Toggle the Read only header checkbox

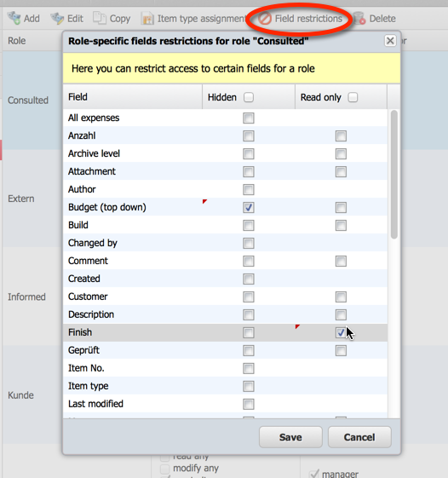pyautogui.click(x=353, y=97)
